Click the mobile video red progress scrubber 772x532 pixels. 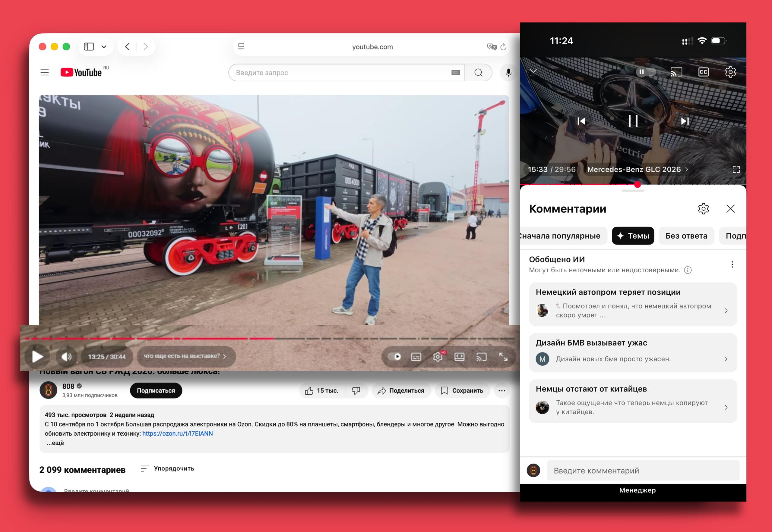click(637, 185)
